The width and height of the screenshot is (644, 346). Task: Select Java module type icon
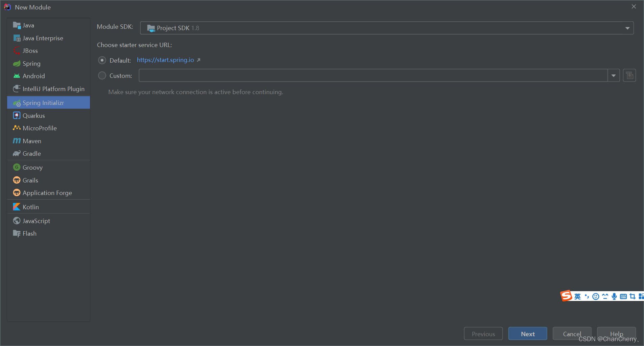pos(17,25)
